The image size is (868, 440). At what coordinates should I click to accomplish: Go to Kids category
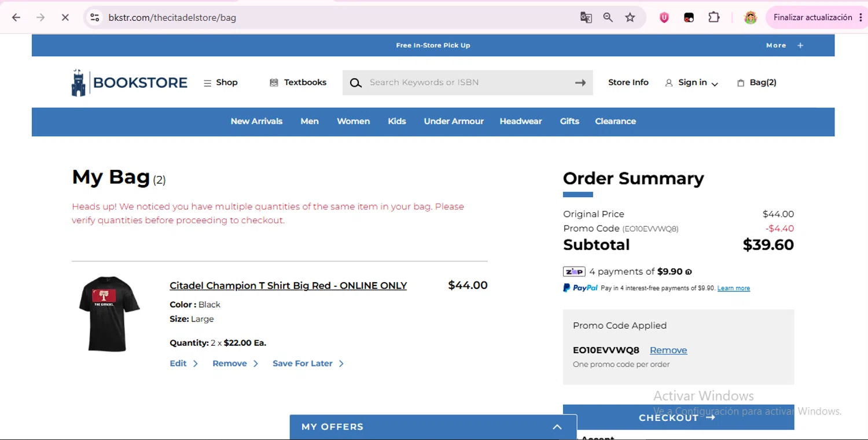(397, 121)
